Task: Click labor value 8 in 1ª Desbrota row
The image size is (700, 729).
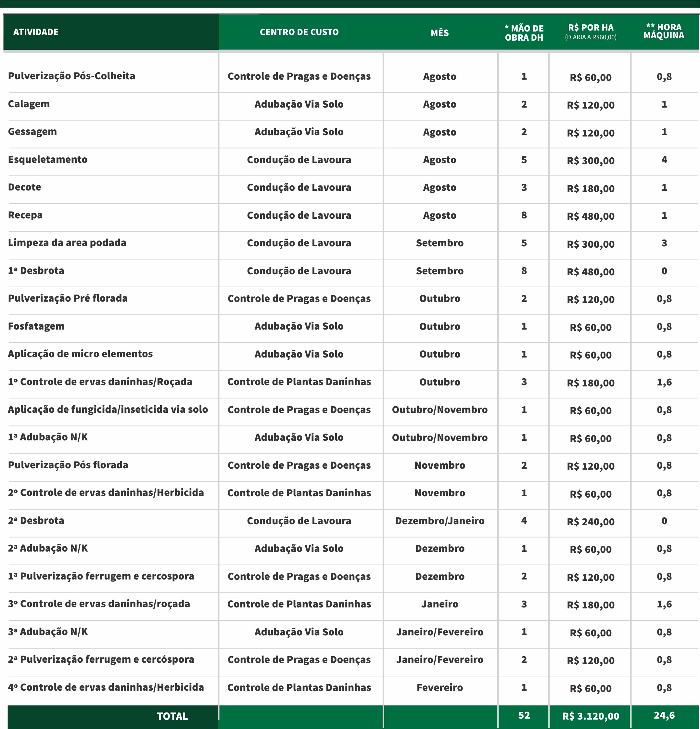Action: click(524, 271)
